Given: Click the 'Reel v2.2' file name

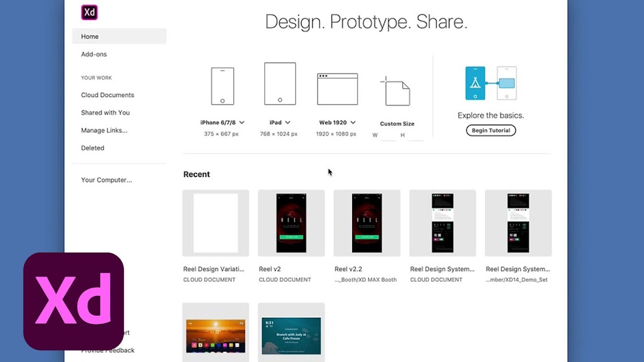Looking at the screenshot, I should 348,269.
